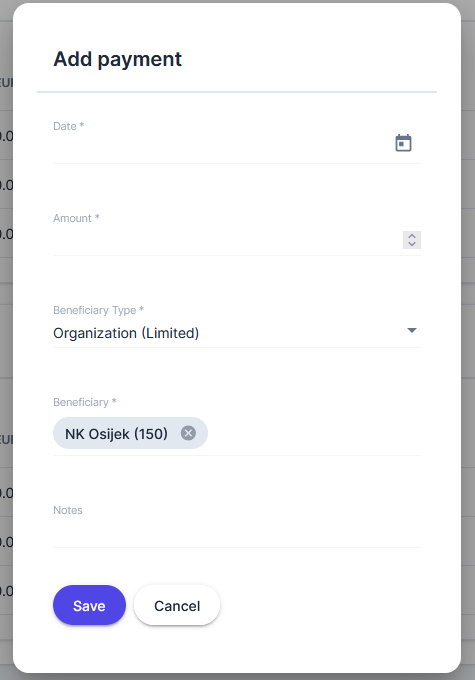Focus the Amount input field
This screenshot has width=475, height=680.
click(x=227, y=240)
